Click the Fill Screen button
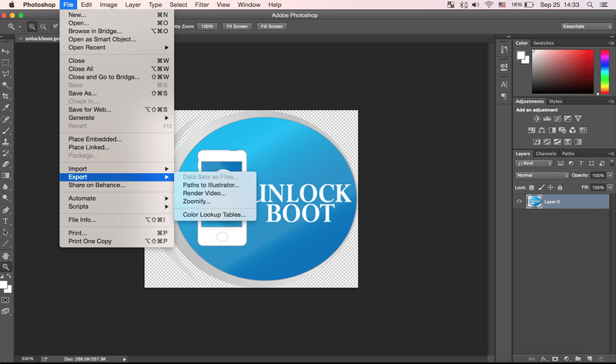Image resolution: width=616 pixels, height=364 pixels. pyautogui.click(x=272, y=26)
